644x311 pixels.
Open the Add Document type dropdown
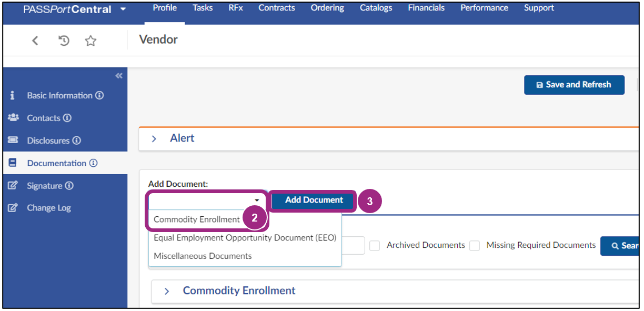coord(257,200)
